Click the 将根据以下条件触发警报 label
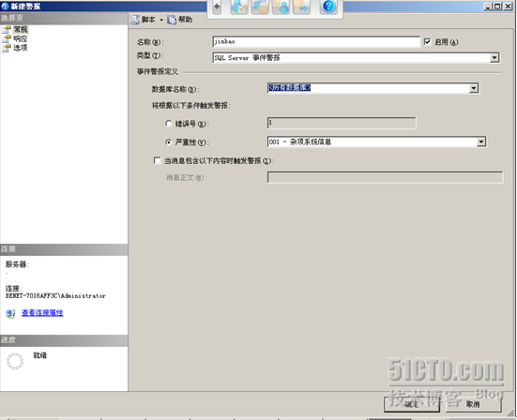517x420 pixels. tap(190, 105)
